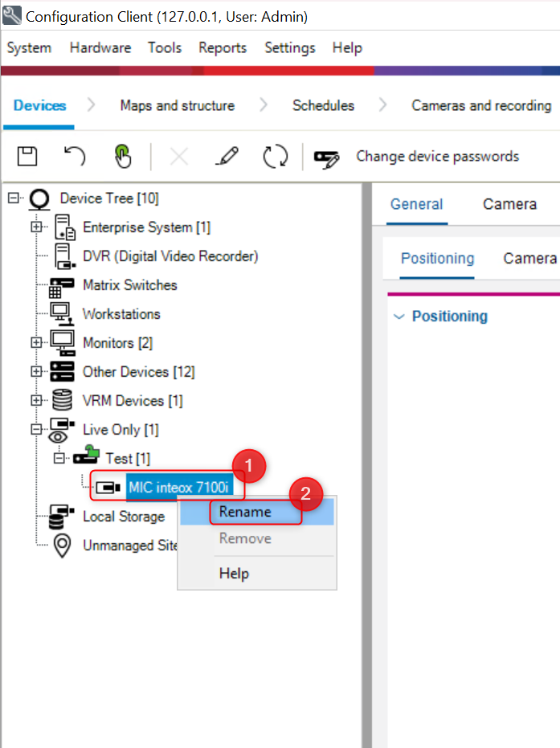560x748 pixels.
Task: Click the Save floppy disk icon
Action: 27,156
